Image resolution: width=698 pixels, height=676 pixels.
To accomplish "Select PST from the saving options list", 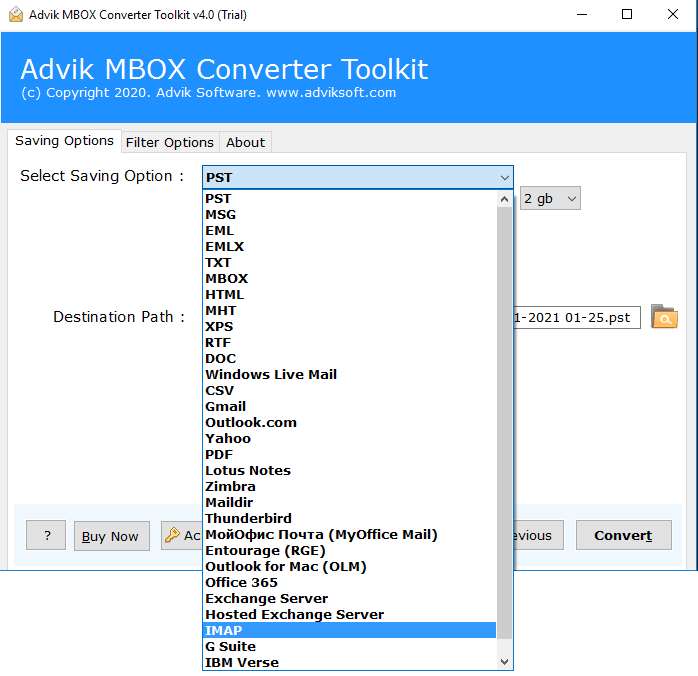I will coord(349,198).
